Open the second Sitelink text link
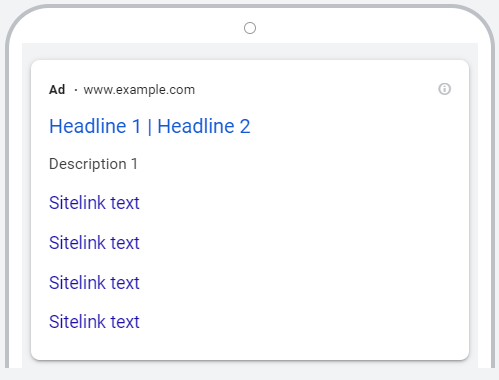The width and height of the screenshot is (499, 380). tap(94, 243)
